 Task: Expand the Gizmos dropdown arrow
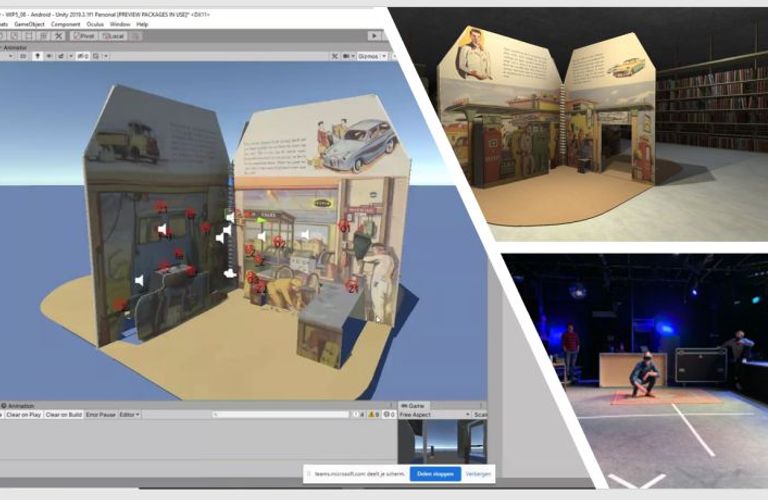(384, 56)
